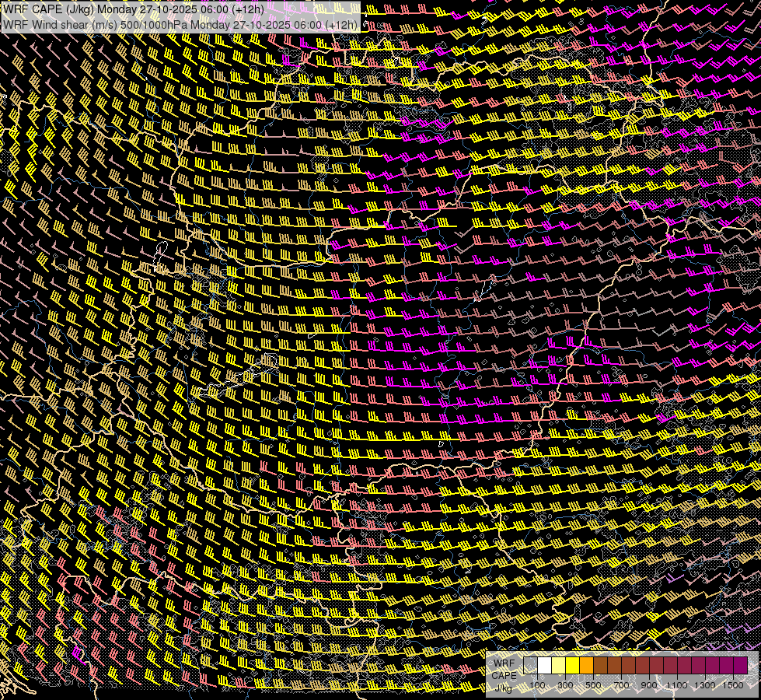This screenshot has height=700, width=761.
Task: Choose the orange swatch in the CAPE legend
Action: coord(587,666)
